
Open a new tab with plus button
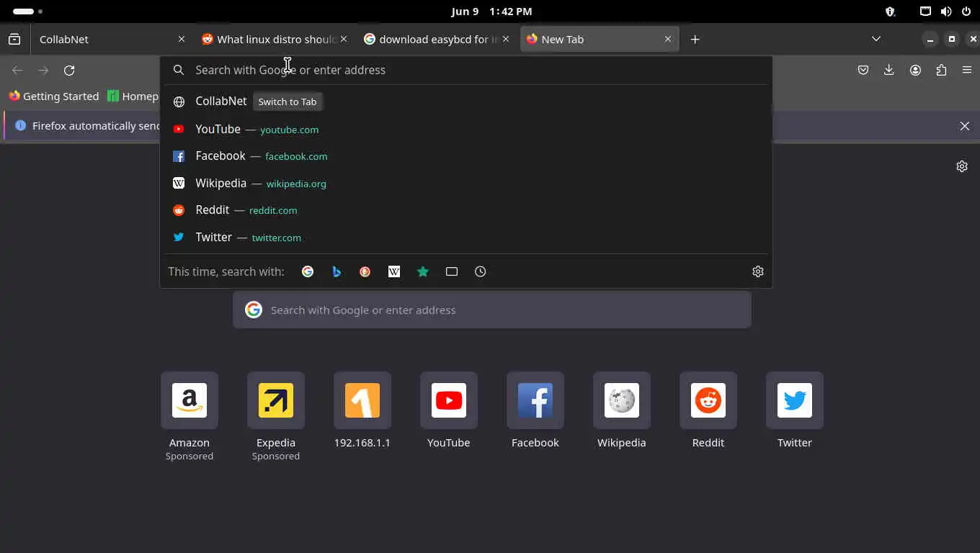click(695, 39)
